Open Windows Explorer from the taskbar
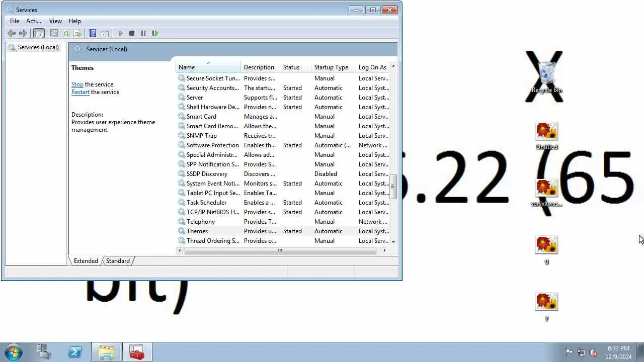Image resolution: width=644 pixels, height=362 pixels. coord(106,352)
